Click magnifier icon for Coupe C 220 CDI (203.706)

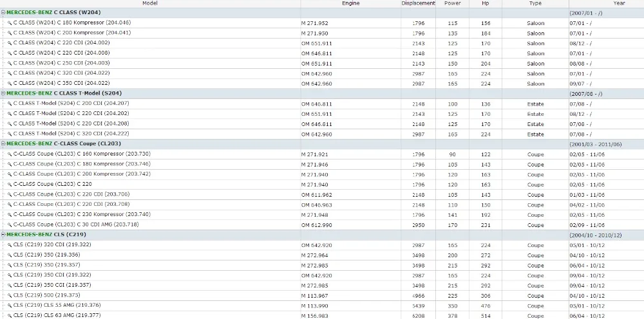[x=10, y=194]
